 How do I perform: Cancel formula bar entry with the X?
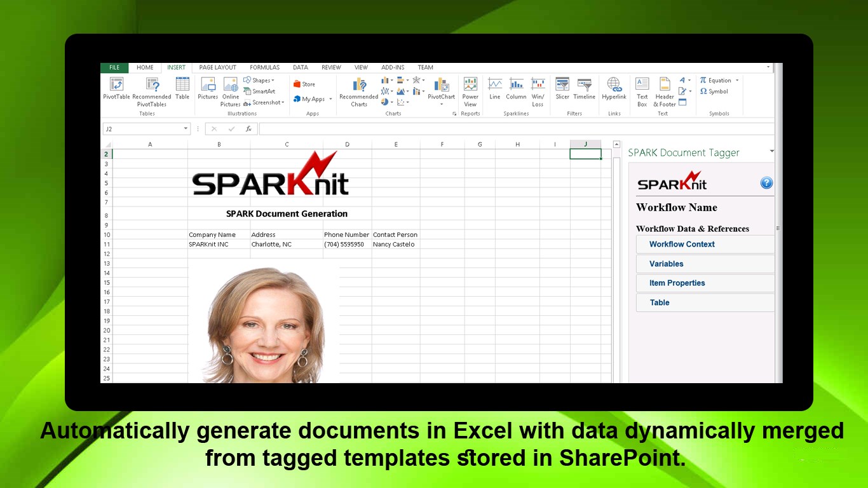pos(214,128)
